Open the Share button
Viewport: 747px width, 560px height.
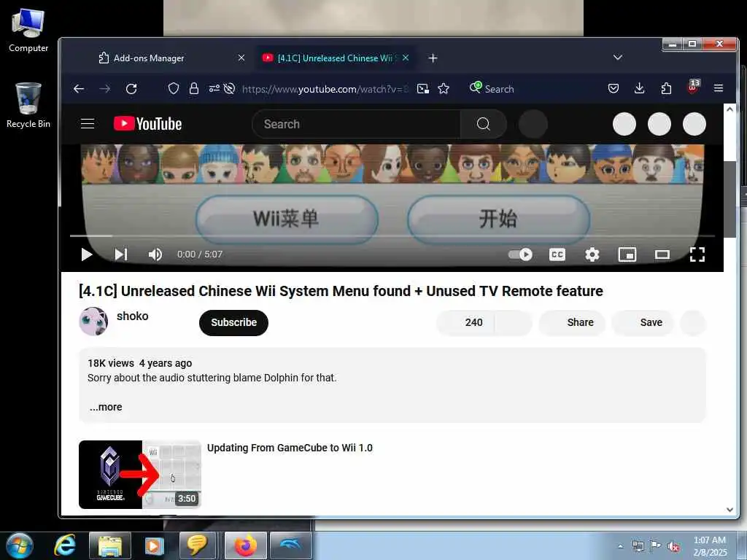pos(572,322)
